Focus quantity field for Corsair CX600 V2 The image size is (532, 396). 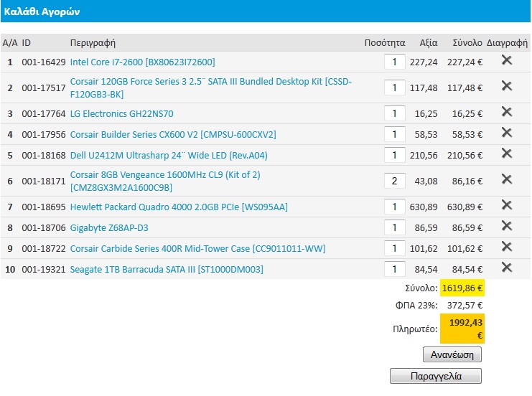click(395, 135)
